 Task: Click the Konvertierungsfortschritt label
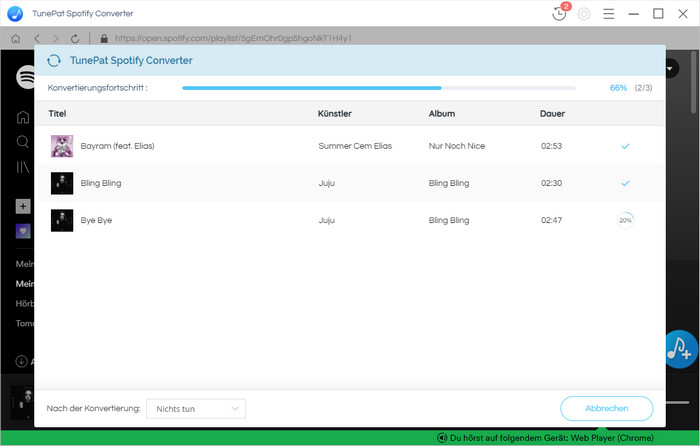click(97, 88)
